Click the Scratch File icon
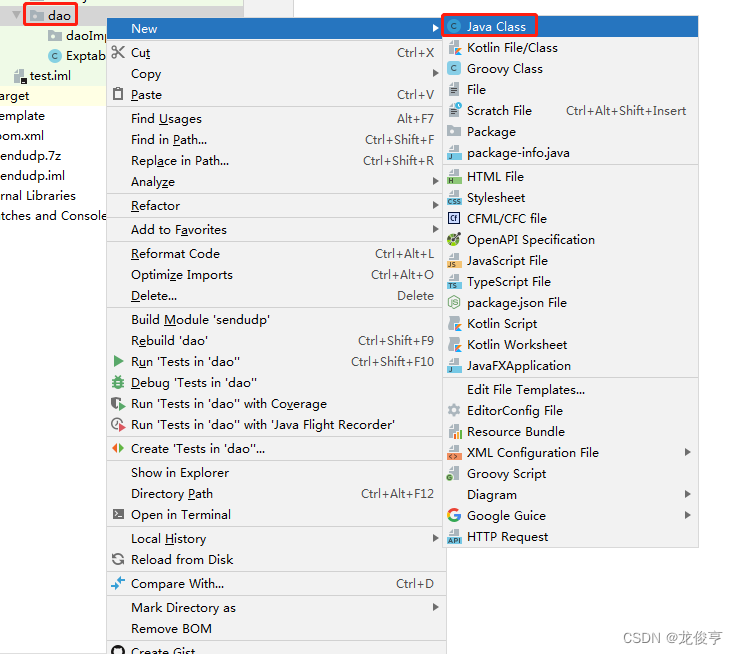Image resolution: width=738 pixels, height=654 pixels. coord(454,111)
